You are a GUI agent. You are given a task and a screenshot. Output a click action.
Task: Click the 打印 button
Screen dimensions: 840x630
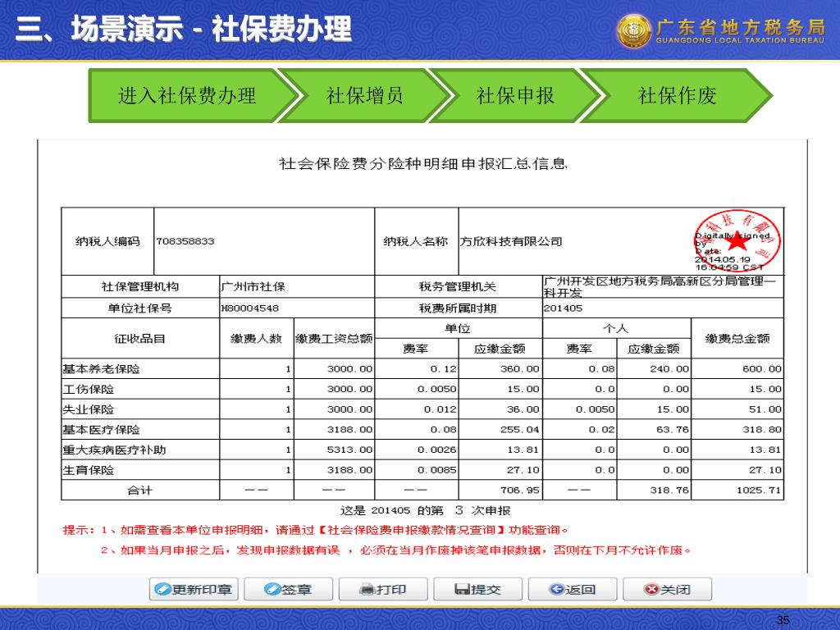pos(383,589)
